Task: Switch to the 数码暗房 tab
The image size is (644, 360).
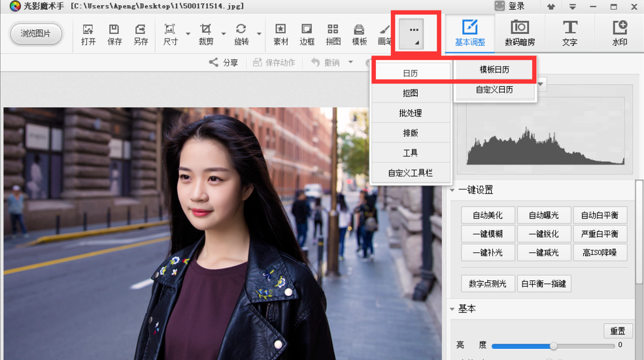Action: tap(520, 34)
